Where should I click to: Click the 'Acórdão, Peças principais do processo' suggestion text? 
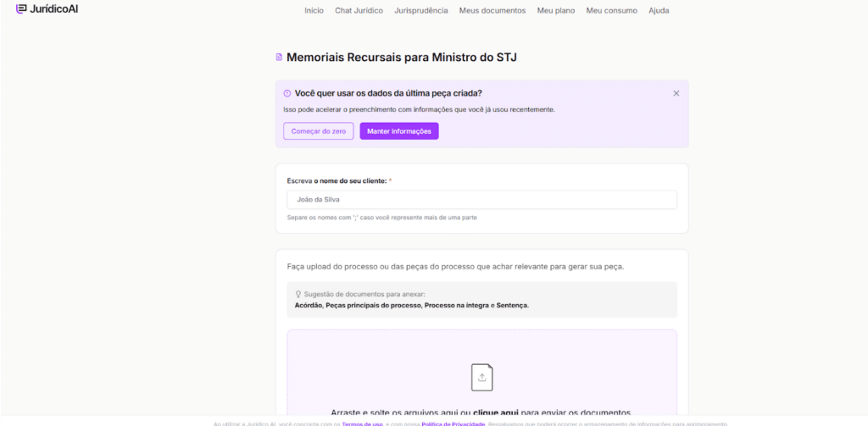tap(412, 306)
